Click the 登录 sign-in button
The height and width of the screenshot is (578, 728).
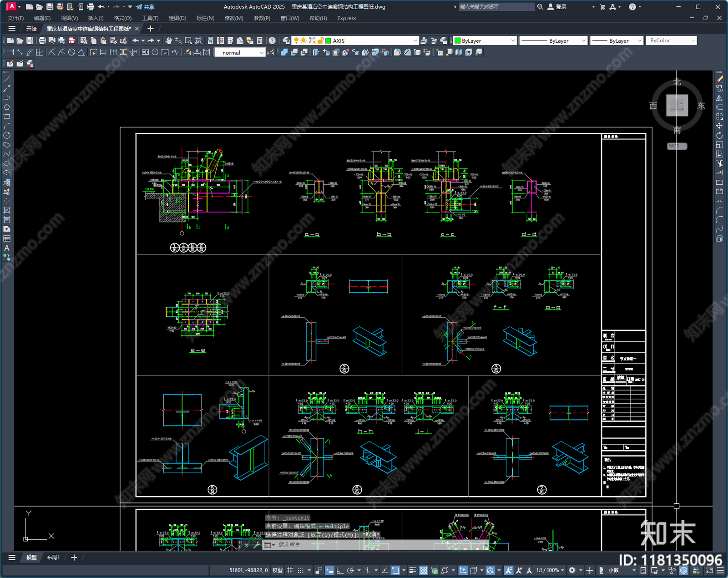point(557,7)
